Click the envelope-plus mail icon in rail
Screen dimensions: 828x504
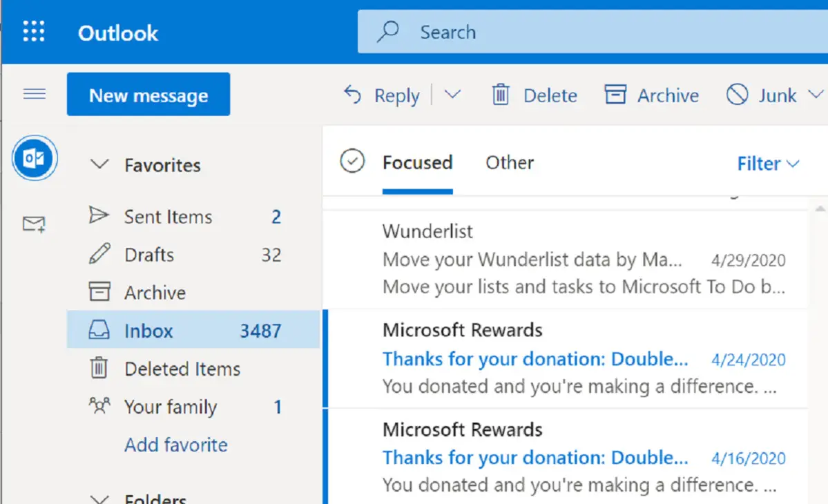35,224
